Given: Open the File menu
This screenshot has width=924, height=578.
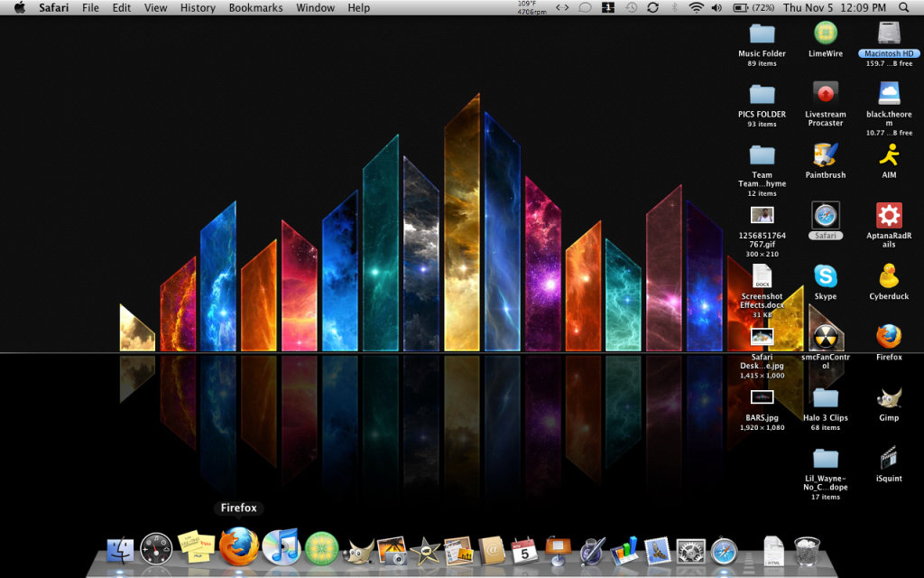Looking at the screenshot, I should (x=90, y=7).
